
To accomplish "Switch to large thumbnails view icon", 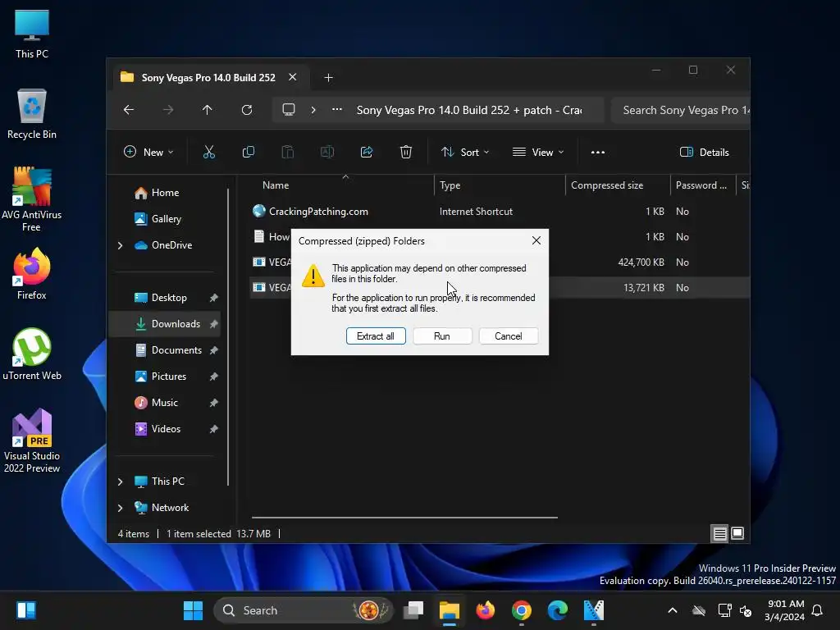I will 737,533.
